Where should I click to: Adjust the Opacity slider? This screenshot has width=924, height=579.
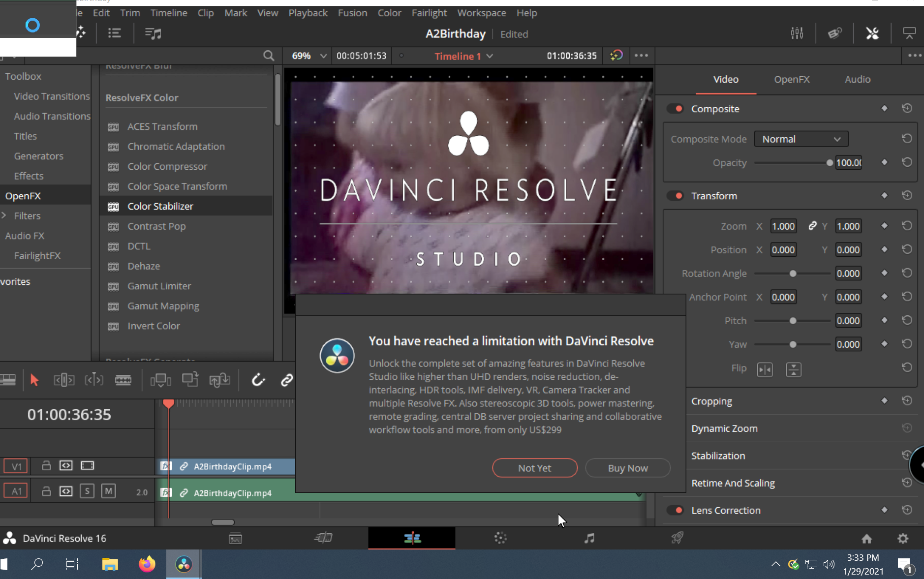(793, 163)
